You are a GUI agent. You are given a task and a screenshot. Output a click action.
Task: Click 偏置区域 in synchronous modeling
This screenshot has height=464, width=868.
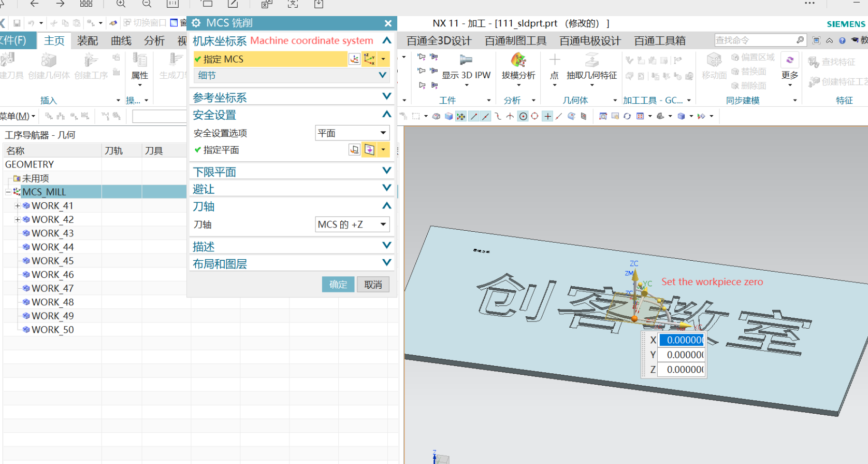click(753, 57)
